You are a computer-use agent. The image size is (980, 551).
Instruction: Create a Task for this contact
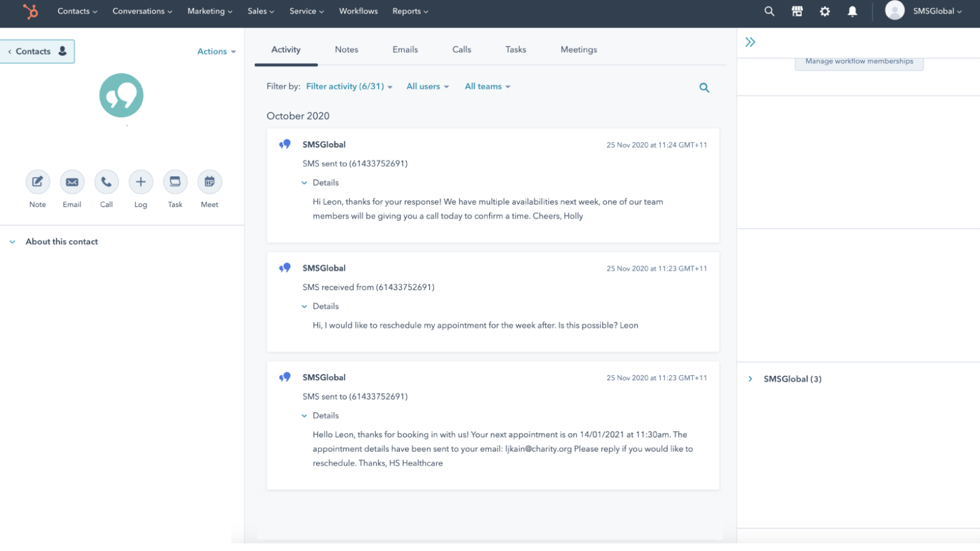click(175, 182)
